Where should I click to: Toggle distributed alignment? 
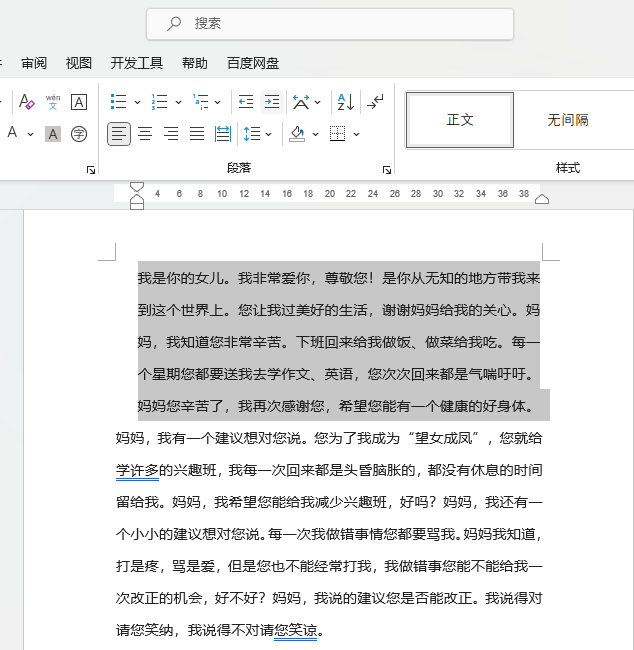click(x=223, y=134)
